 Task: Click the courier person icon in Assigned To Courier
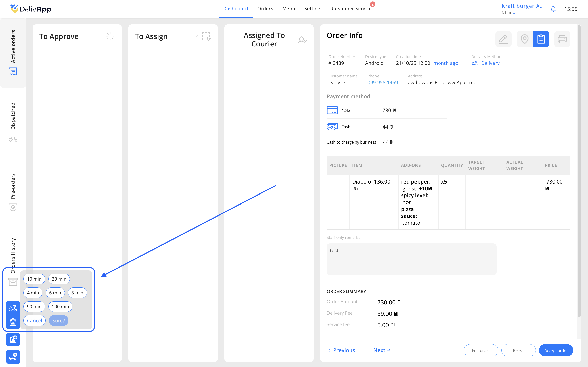click(302, 40)
